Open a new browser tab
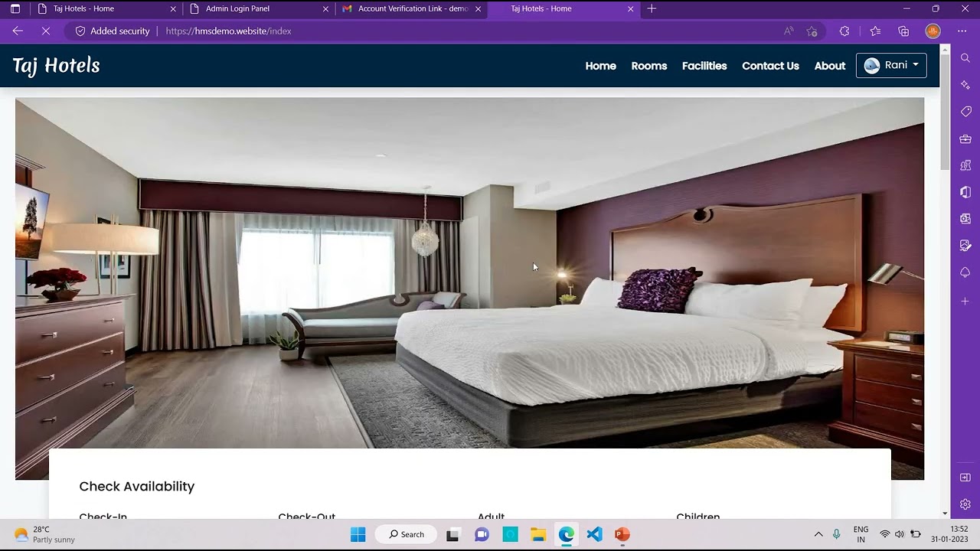 652,9
